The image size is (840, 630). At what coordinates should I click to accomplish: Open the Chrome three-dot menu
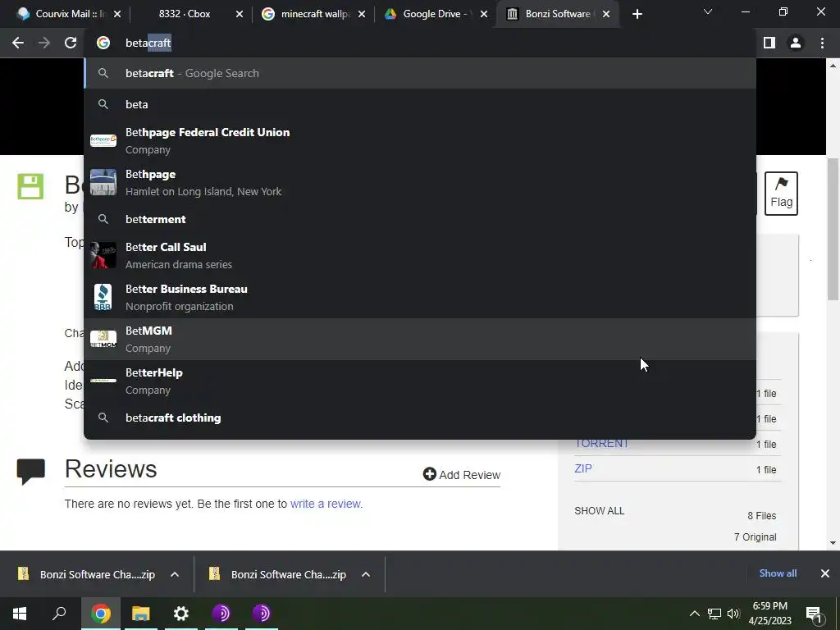[822, 43]
